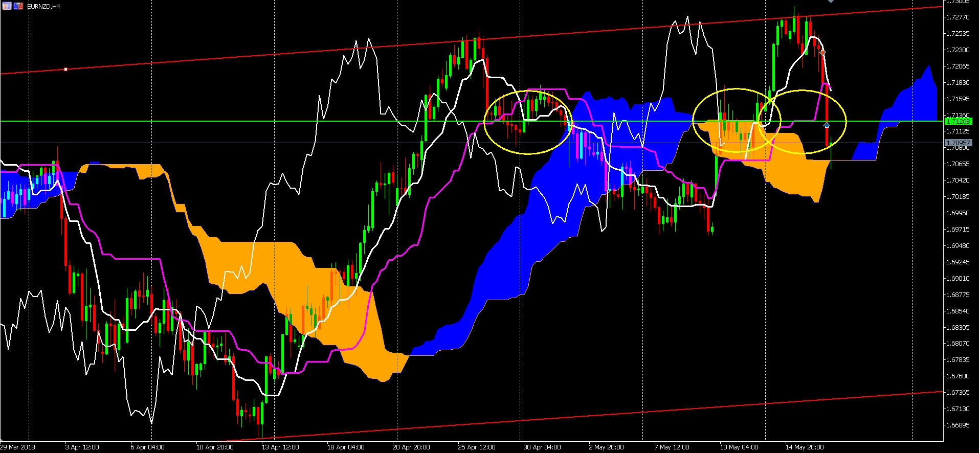Viewport: 980px width, 453px height.
Task: Click the 30 Apr 04:00 time label
Action: 542,447
